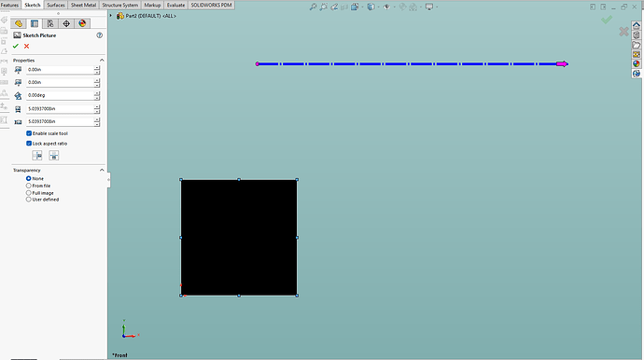Viewport: 644px width, 360px height.
Task: Open the PropertyManager tab
Action: (35, 23)
